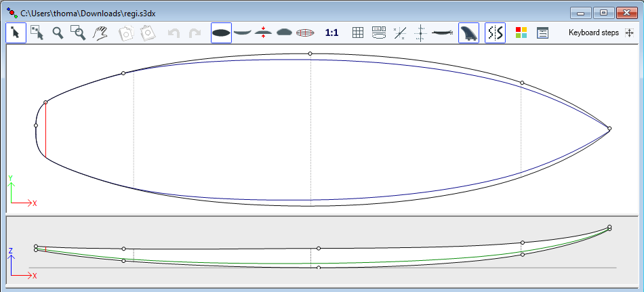Open the color settings squares

tap(521, 33)
